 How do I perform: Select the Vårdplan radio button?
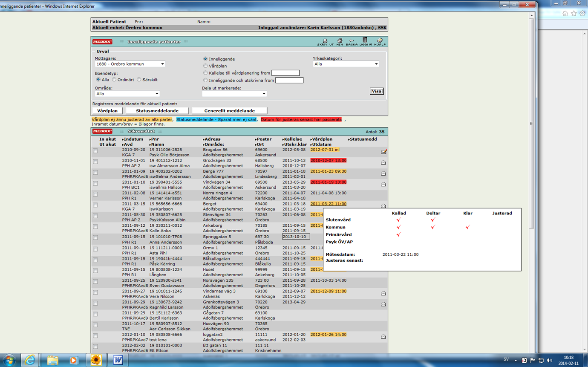pyautogui.click(x=205, y=66)
